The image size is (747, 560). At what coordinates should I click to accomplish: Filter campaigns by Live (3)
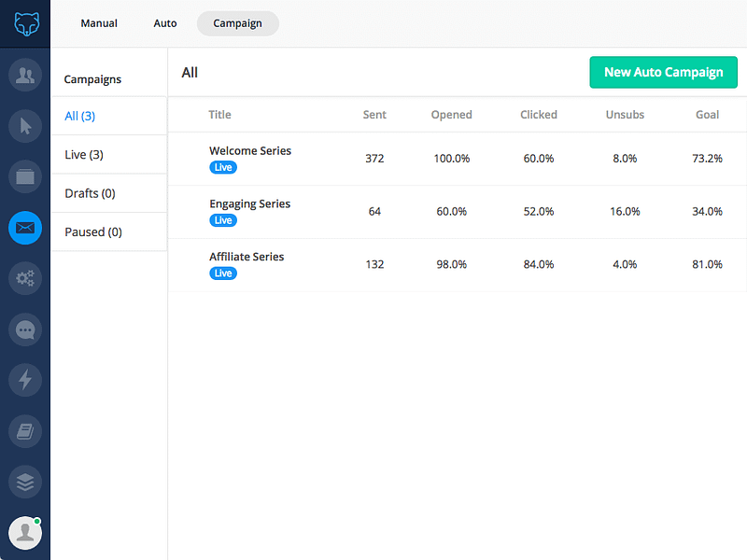click(108, 155)
